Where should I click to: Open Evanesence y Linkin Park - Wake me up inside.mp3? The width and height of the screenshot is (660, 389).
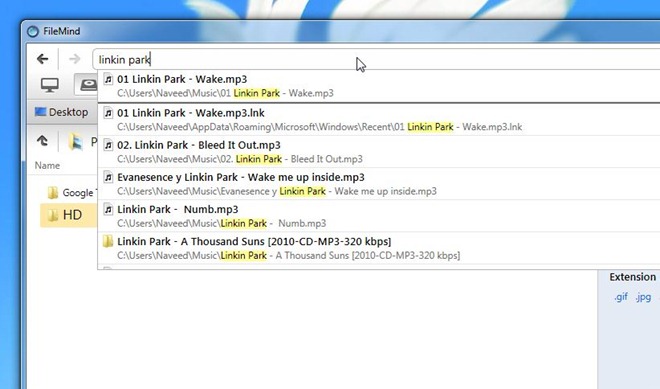click(379, 184)
